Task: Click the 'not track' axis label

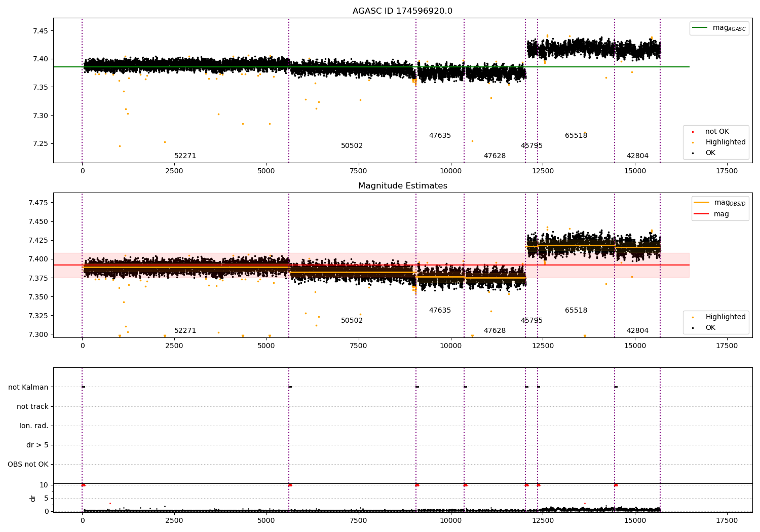Action: click(32, 406)
